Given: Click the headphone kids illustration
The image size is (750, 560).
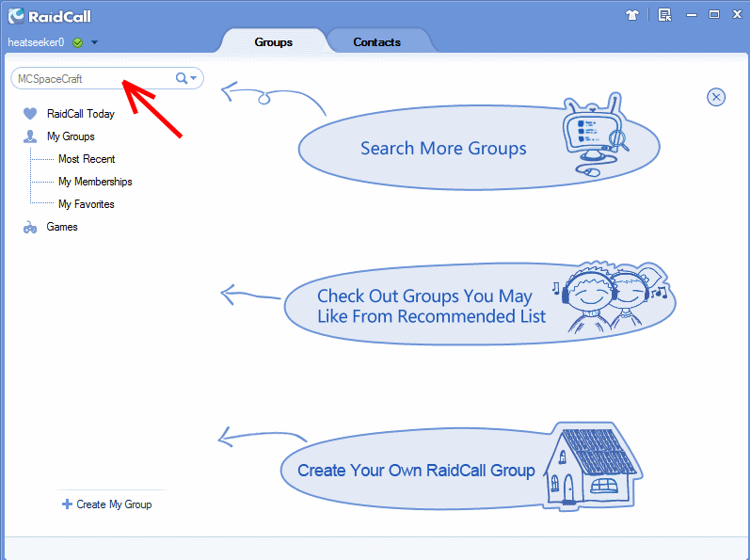Looking at the screenshot, I should (611, 296).
